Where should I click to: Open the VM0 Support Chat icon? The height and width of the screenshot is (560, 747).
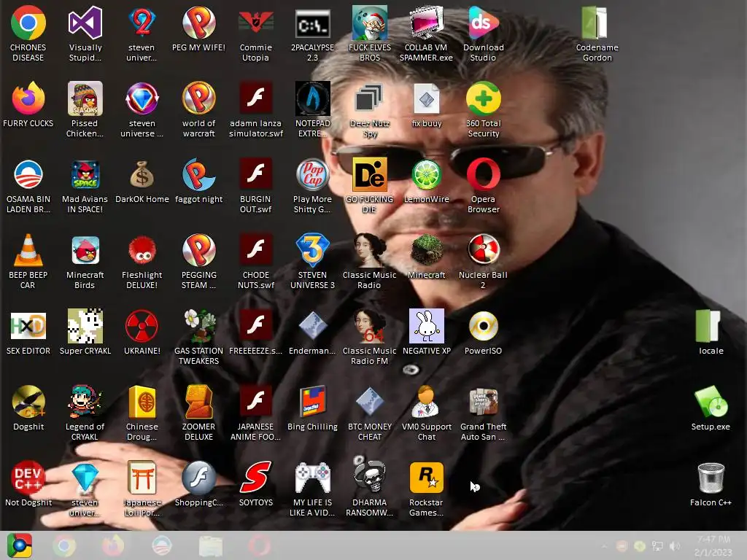click(x=426, y=402)
